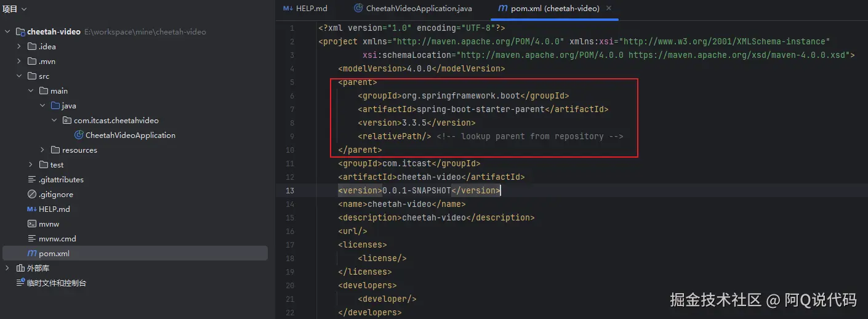This screenshot has width=868, height=319.
Task: Click the blue java source-root folder icon
Action: 55,106
